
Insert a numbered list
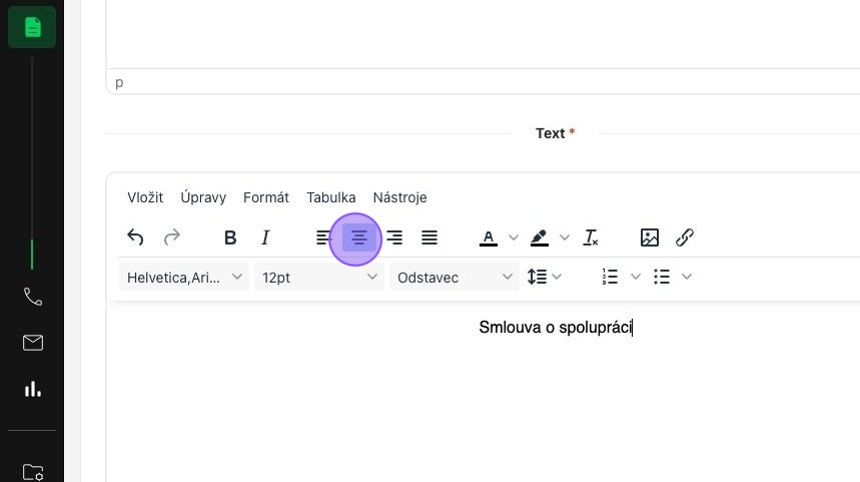pos(610,277)
